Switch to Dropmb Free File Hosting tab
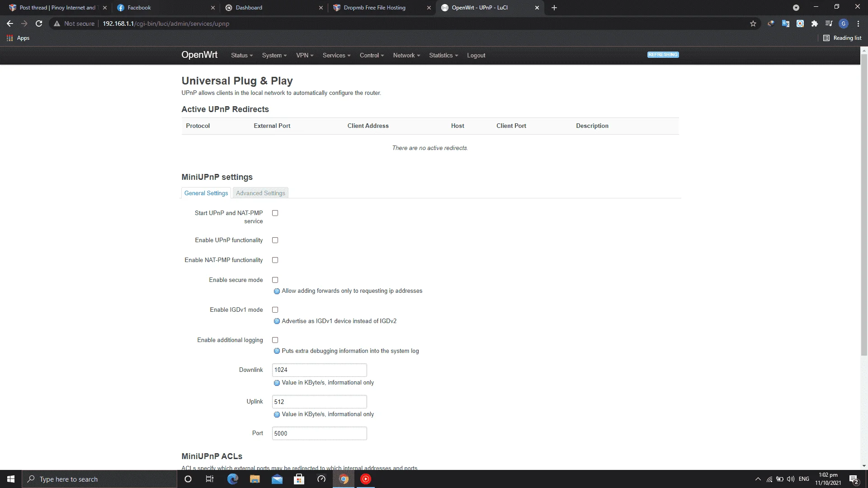868x488 pixels. coord(382,8)
